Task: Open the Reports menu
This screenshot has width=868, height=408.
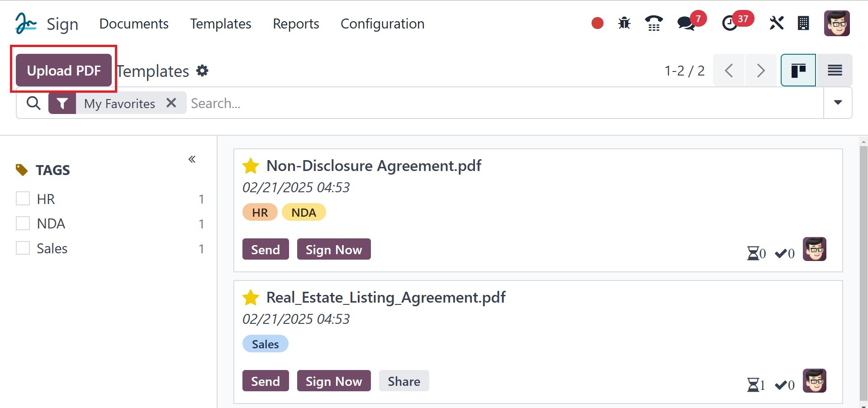Action: (x=296, y=24)
